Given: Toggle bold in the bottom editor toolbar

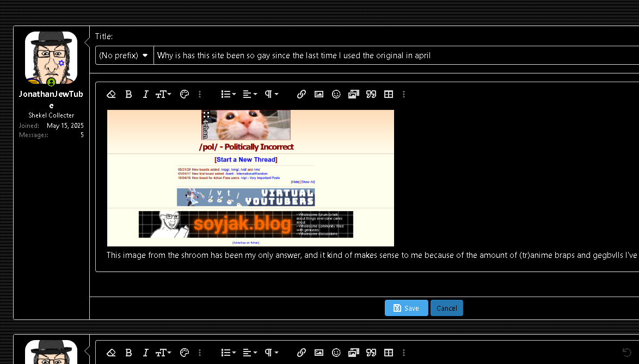Looking at the screenshot, I should 129,353.
